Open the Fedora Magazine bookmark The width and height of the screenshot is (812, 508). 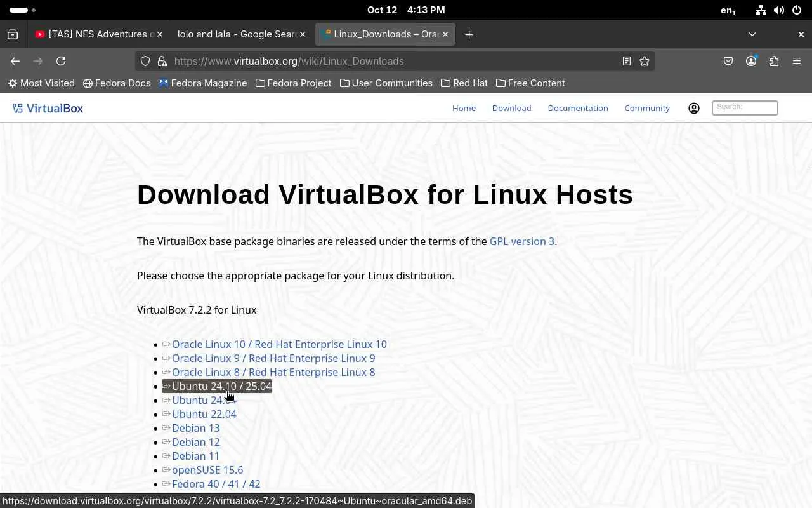point(203,83)
